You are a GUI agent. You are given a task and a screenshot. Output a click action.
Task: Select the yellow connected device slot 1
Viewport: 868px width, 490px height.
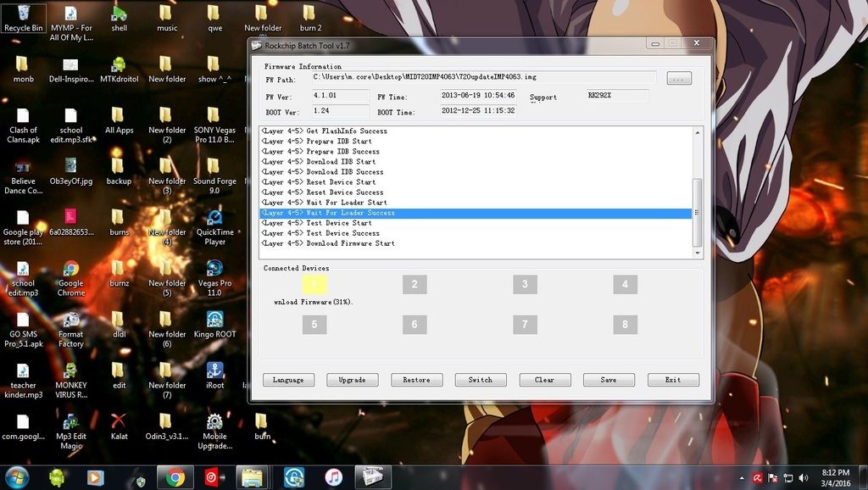point(314,285)
